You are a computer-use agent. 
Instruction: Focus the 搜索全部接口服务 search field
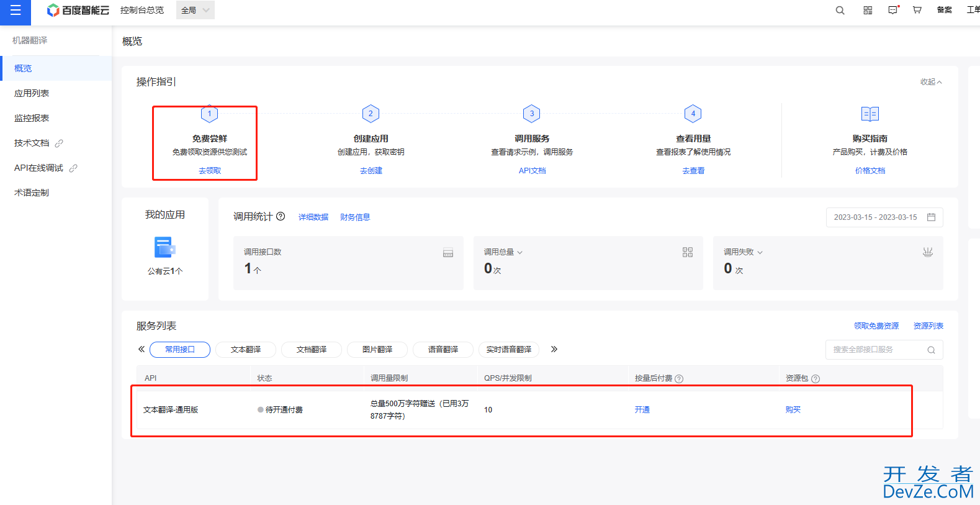coord(884,350)
